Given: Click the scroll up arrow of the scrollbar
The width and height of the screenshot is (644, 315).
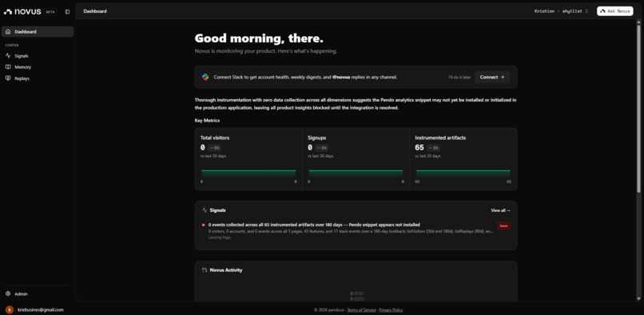Looking at the screenshot, I should click(638, 22).
